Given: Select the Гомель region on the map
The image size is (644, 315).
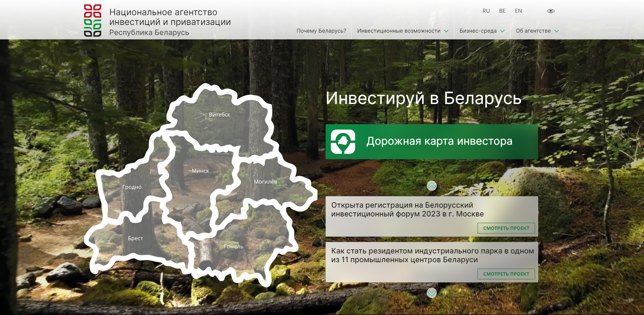Looking at the screenshot, I should 233,247.
